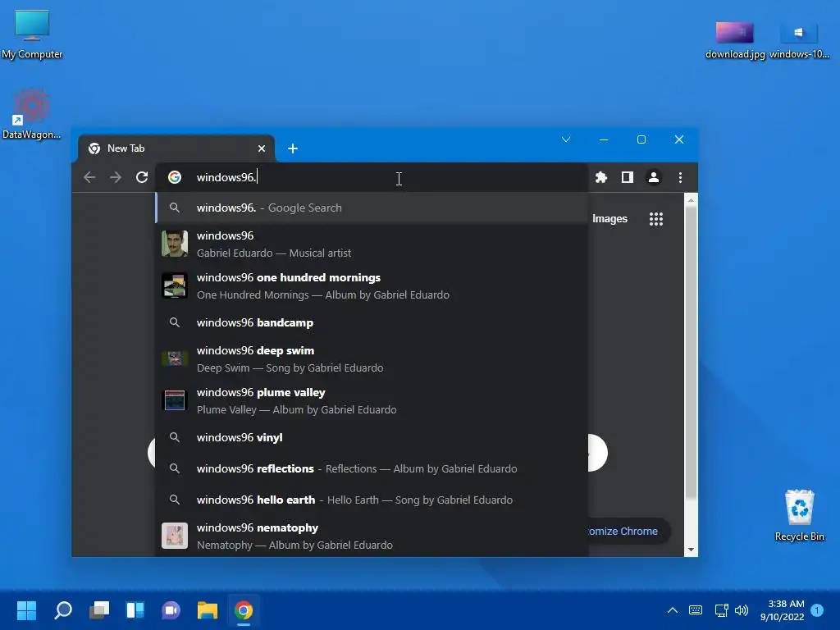Close the New Tab tab
Image resolution: width=840 pixels, height=630 pixels.
pyautogui.click(x=262, y=148)
